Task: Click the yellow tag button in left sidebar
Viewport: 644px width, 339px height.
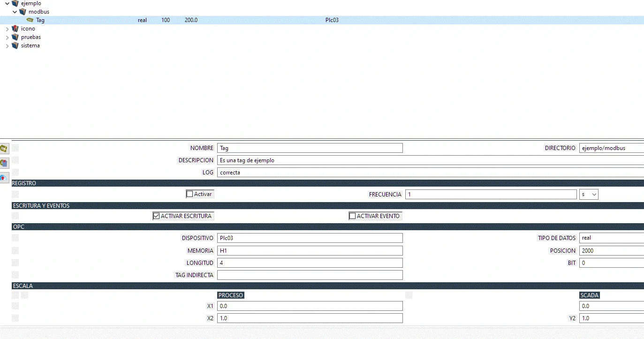Action: pyautogui.click(x=4, y=149)
